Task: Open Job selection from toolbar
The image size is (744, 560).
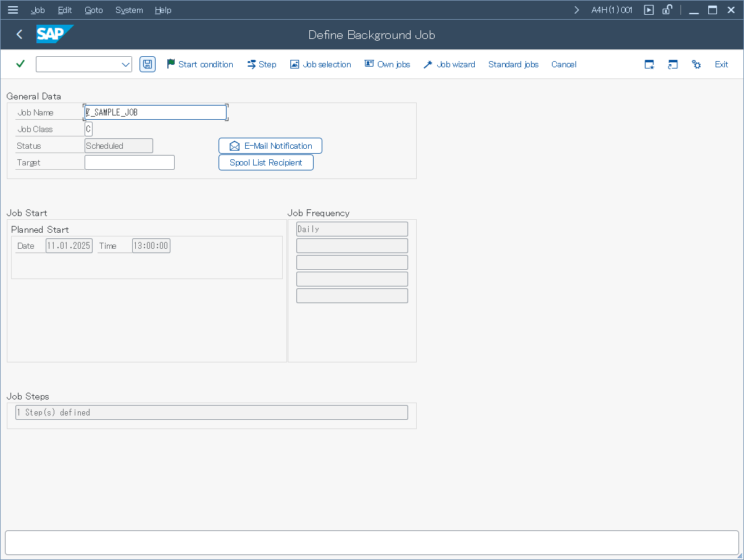Action: [320, 64]
